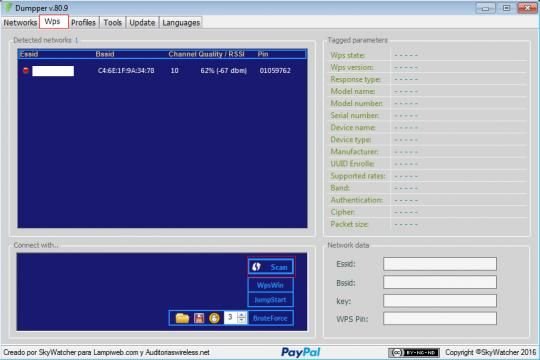Click the 62% (-67 dbm) quality value
This screenshot has width=540, height=360.
pyautogui.click(x=224, y=71)
